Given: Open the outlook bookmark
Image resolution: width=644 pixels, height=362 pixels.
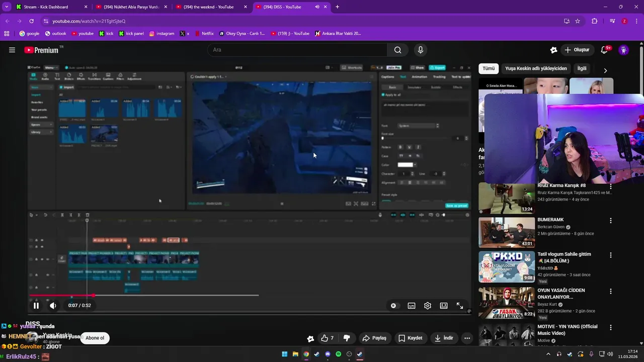Looking at the screenshot, I should [x=55, y=34].
